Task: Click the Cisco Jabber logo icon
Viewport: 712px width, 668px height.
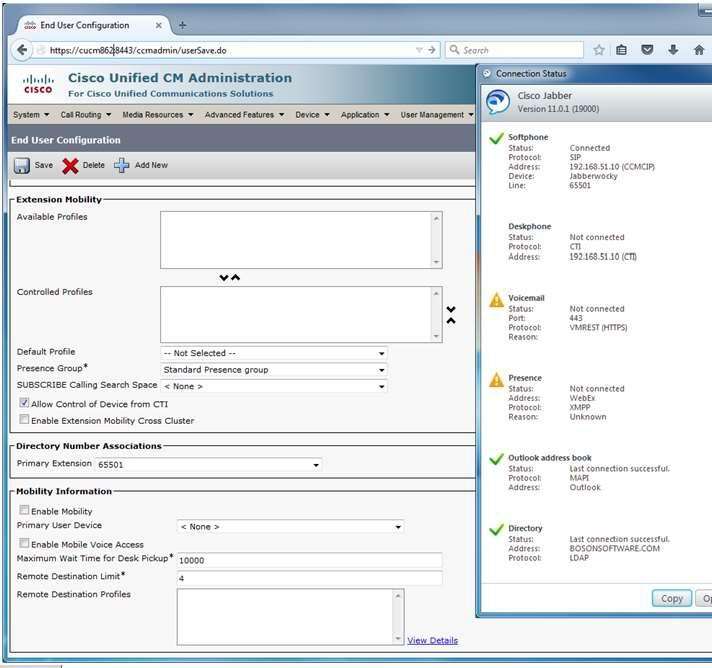Action: pos(498,102)
